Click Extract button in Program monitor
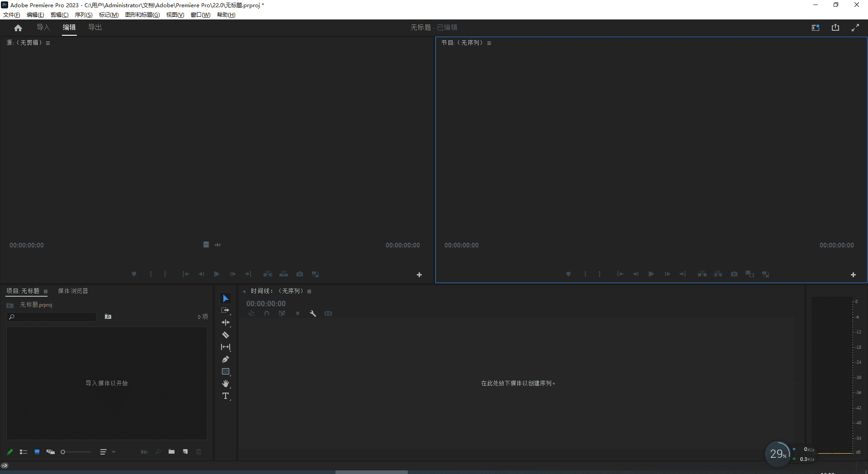This screenshot has height=474, width=868. [x=718, y=274]
